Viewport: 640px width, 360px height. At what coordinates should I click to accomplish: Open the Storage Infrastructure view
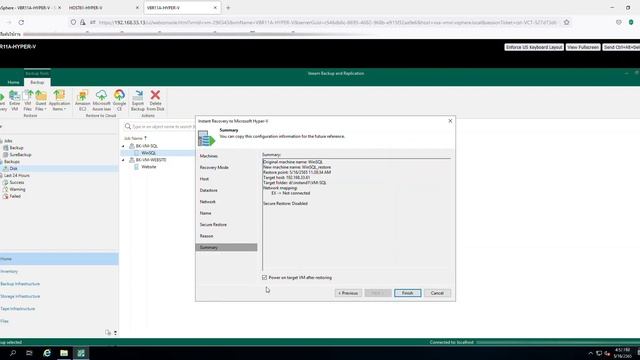coord(20,296)
